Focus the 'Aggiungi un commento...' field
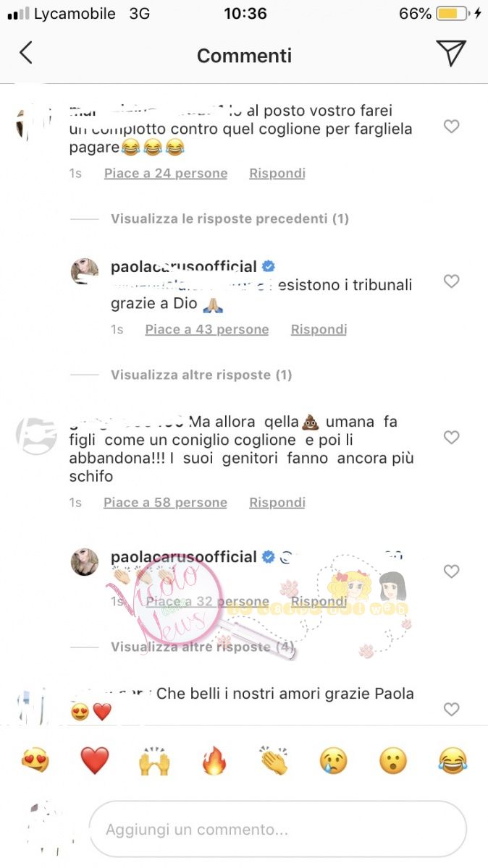Viewport: 488px width, 868px height. click(278, 830)
